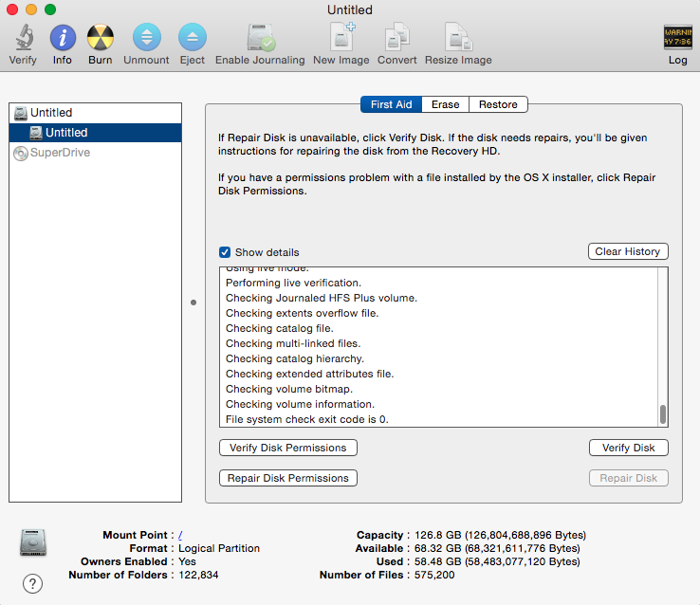
Task: Open the help question mark button
Action: pyautogui.click(x=32, y=583)
